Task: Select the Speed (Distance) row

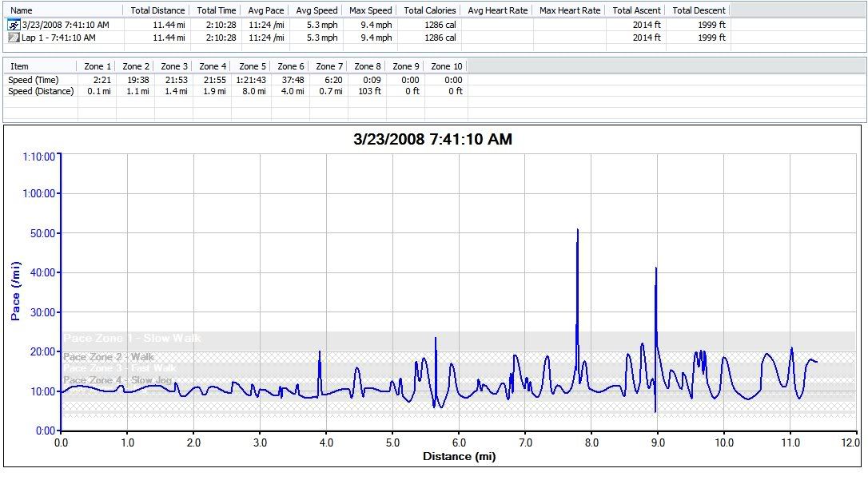Action: point(41,91)
